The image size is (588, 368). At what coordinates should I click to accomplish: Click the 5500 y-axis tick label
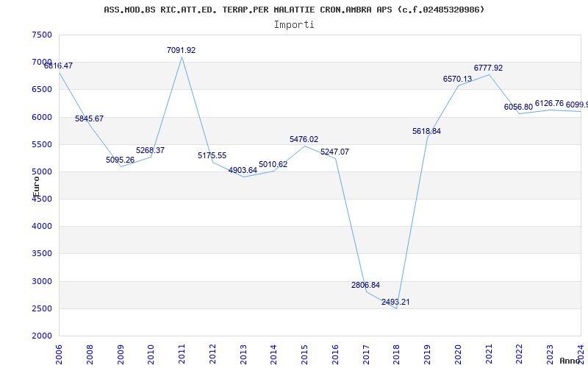point(42,144)
